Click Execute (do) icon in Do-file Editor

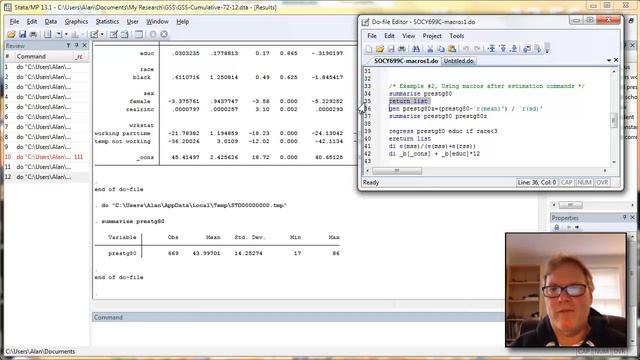[538, 49]
